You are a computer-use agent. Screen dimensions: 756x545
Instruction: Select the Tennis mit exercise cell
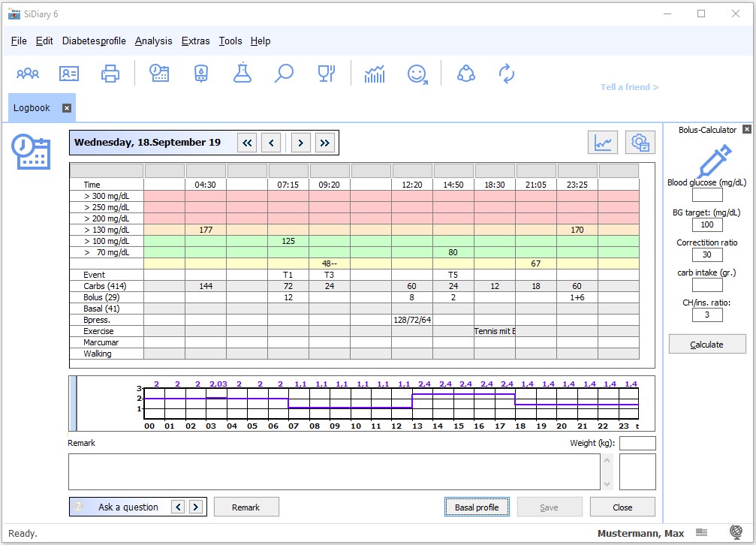495,331
